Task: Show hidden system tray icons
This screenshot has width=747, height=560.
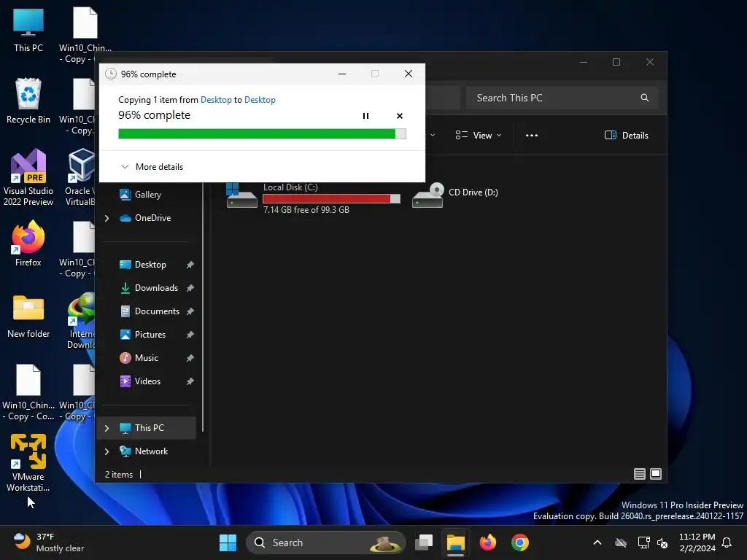Action: (x=597, y=542)
